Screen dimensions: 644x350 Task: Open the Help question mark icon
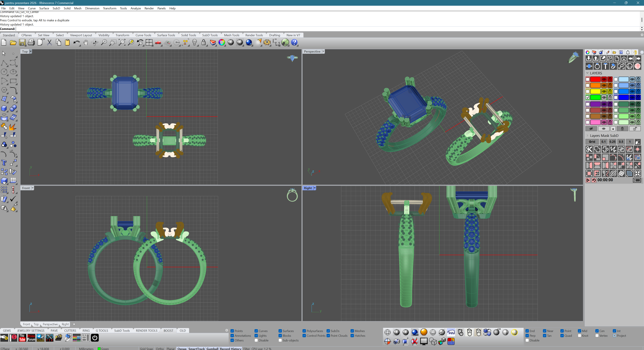294,42
